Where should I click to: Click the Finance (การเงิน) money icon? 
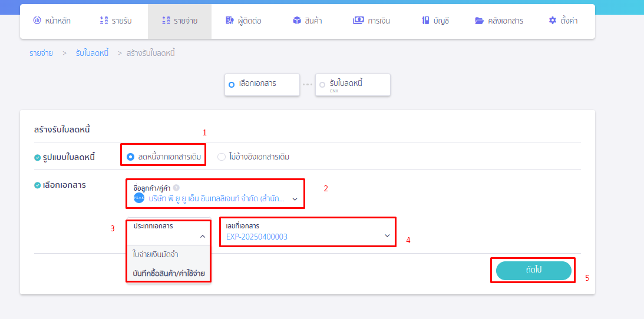pyautogui.click(x=358, y=21)
